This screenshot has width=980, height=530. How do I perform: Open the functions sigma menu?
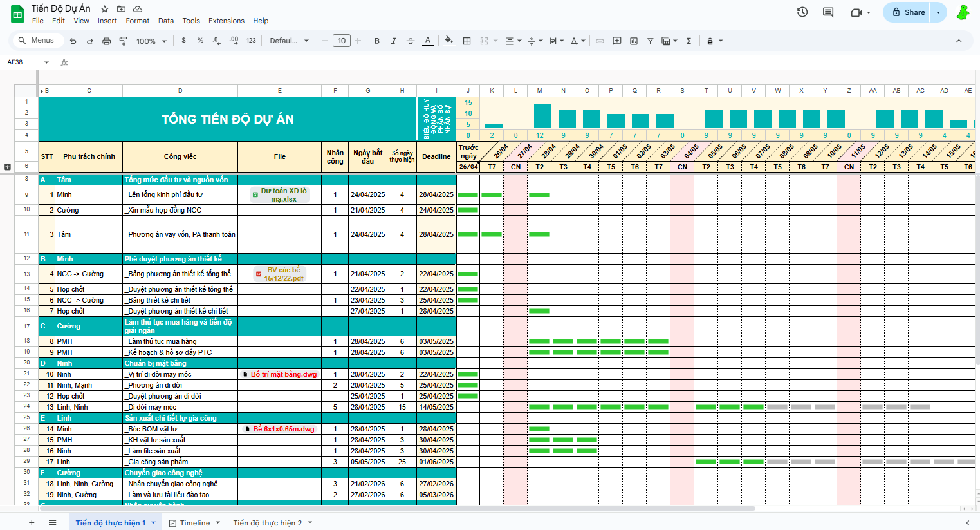[x=689, y=41]
